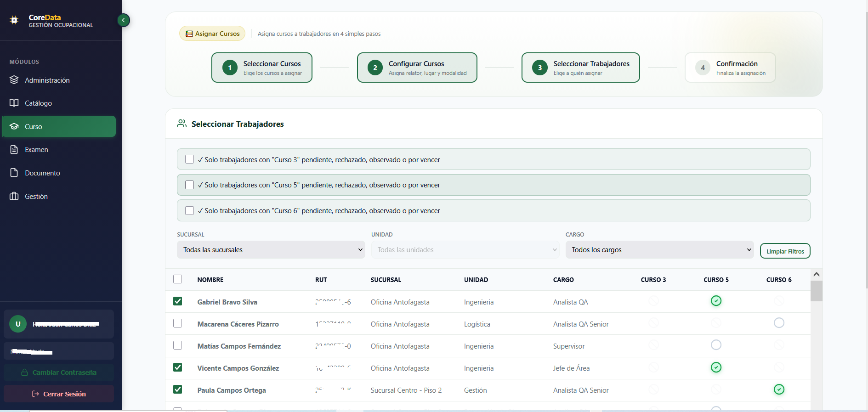This screenshot has width=868, height=412.
Task: Click the Limpiar Filtros button
Action: (x=785, y=251)
